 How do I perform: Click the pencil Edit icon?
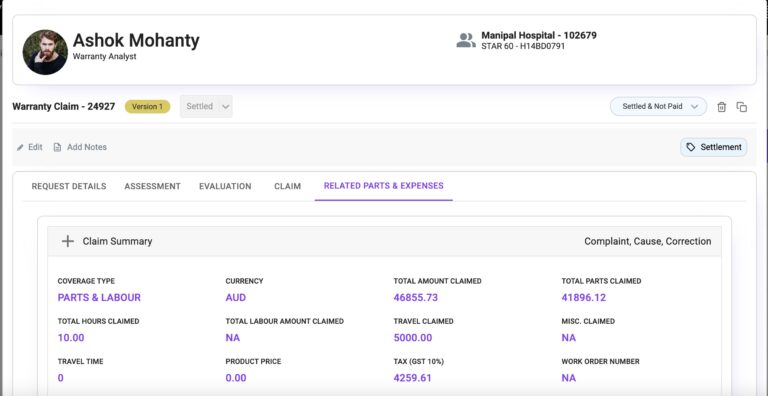(20, 147)
